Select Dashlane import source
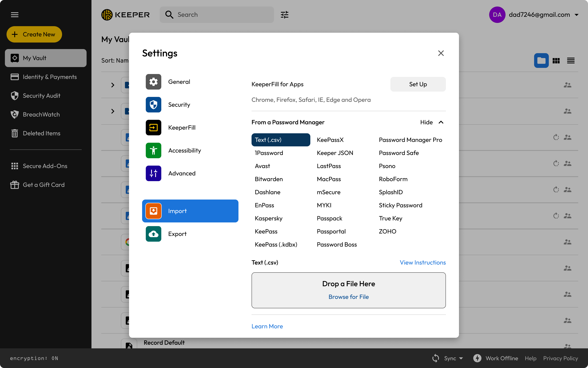 [x=267, y=192]
